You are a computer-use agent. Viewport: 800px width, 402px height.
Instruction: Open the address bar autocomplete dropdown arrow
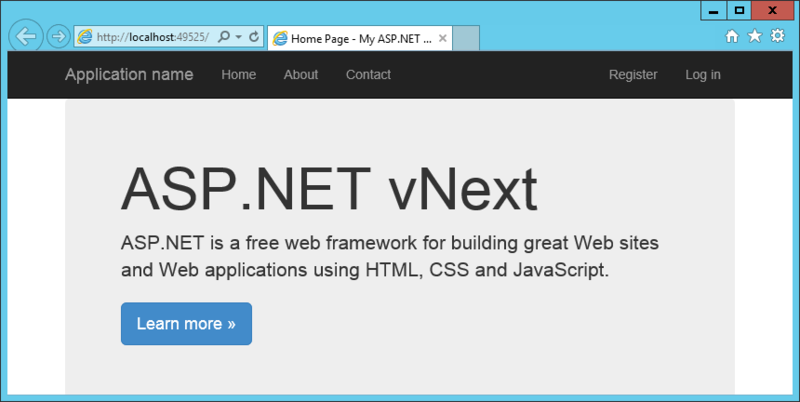(x=238, y=37)
